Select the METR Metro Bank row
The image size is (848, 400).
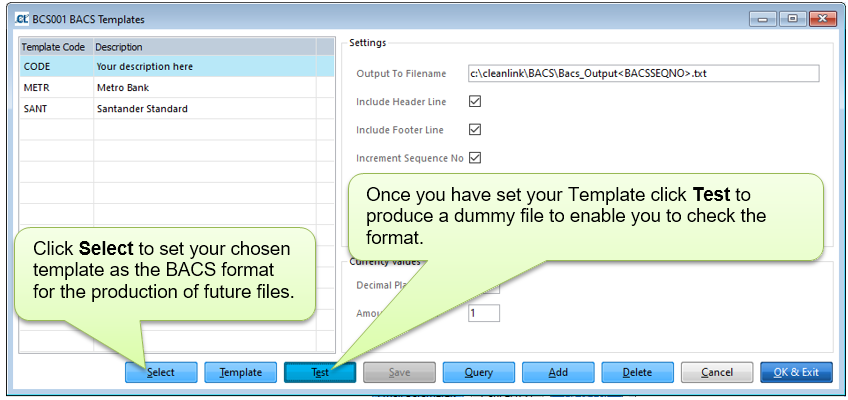pyautogui.click(x=177, y=88)
